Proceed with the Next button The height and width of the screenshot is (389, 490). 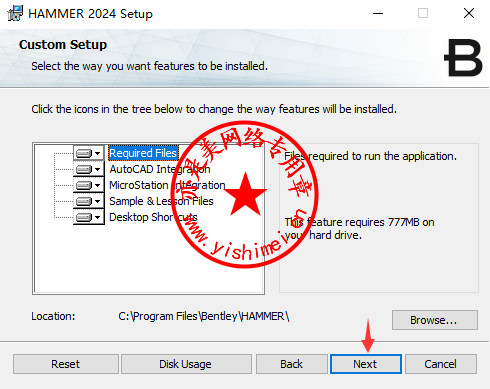pyautogui.click(x=366, y=364)
